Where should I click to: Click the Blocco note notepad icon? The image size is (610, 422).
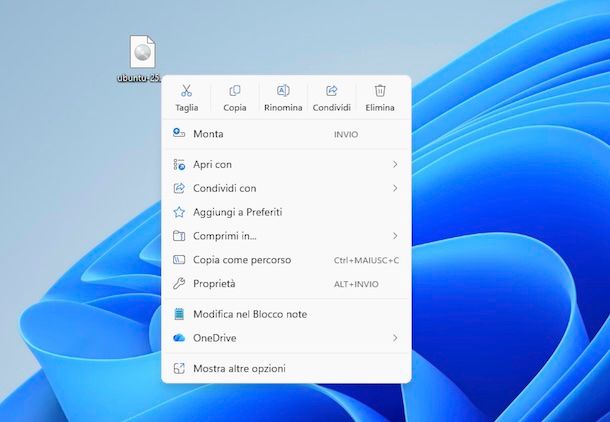[179, 314]
